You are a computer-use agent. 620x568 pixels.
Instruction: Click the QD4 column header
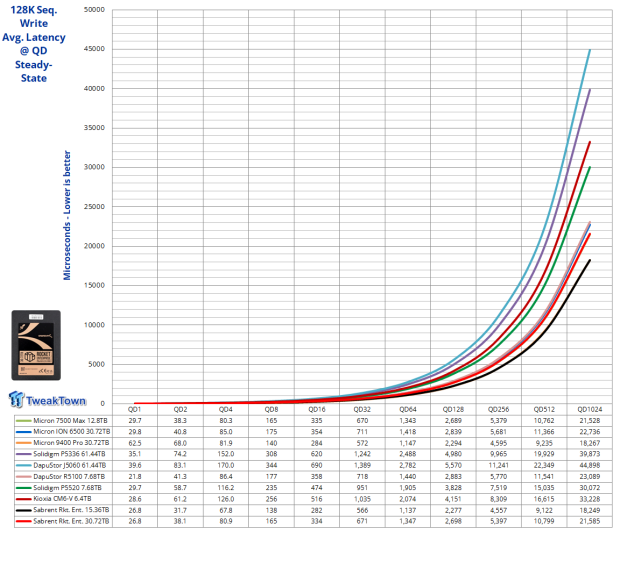pos(225,409)
